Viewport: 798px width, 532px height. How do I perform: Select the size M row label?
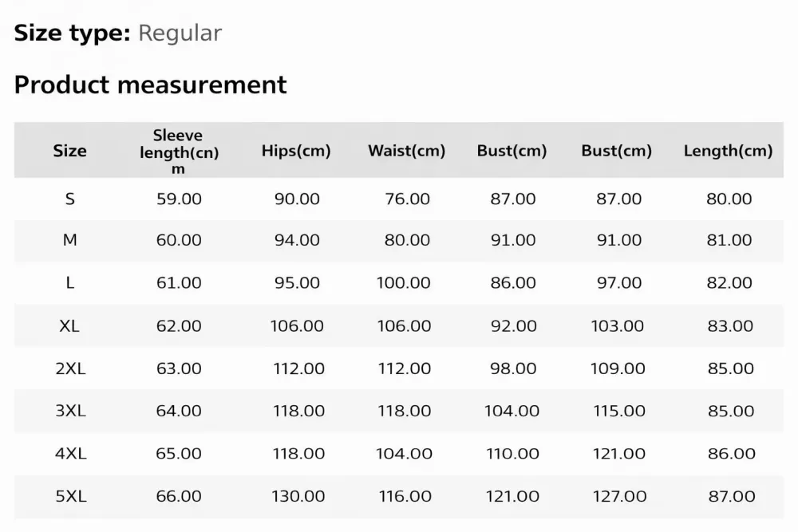coord(69,239)
